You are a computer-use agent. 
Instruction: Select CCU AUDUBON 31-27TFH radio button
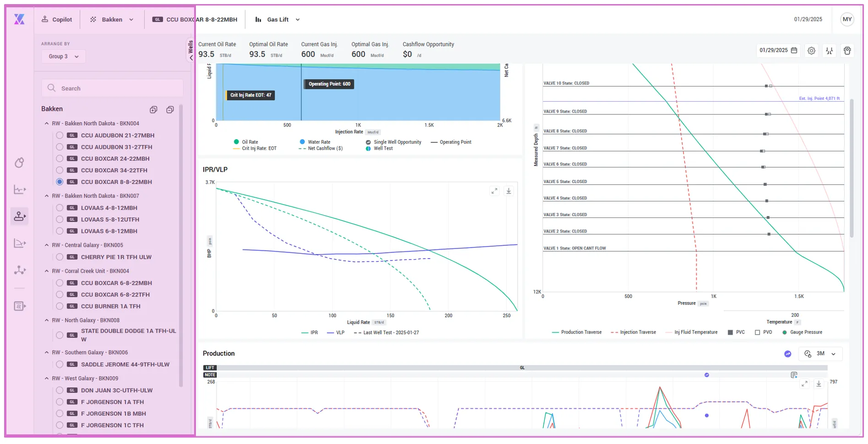tap(60, 147)
